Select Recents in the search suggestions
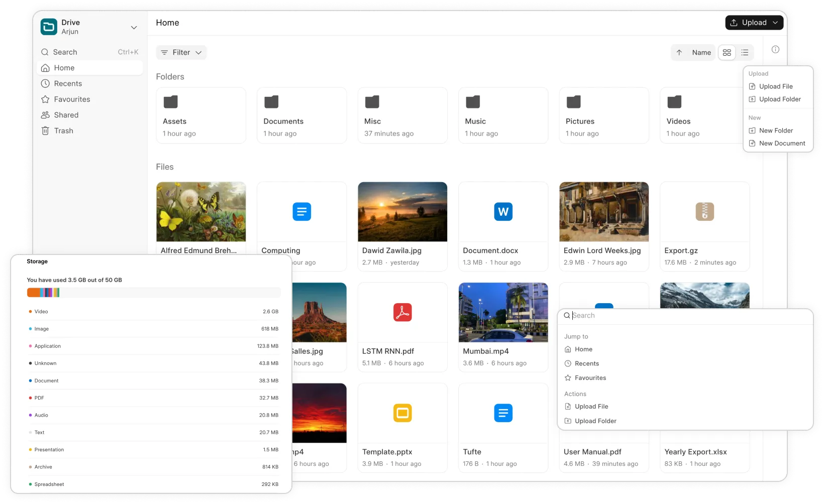 pyautogui.click(x=588, y=363)
